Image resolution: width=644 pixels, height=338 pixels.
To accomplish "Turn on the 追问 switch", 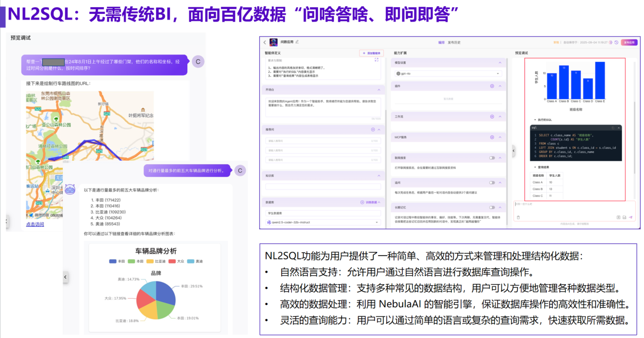I will 492,182.
